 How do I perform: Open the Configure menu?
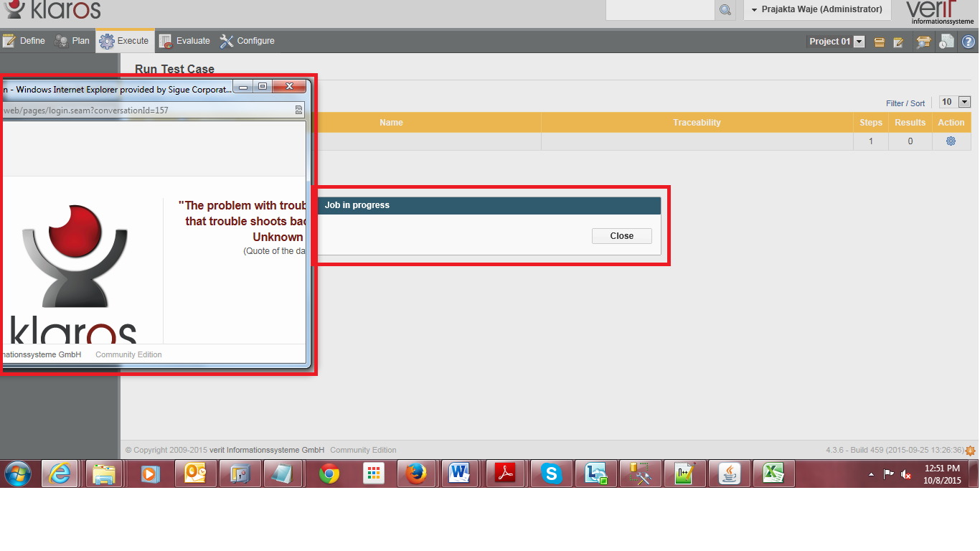pos(248,41)
